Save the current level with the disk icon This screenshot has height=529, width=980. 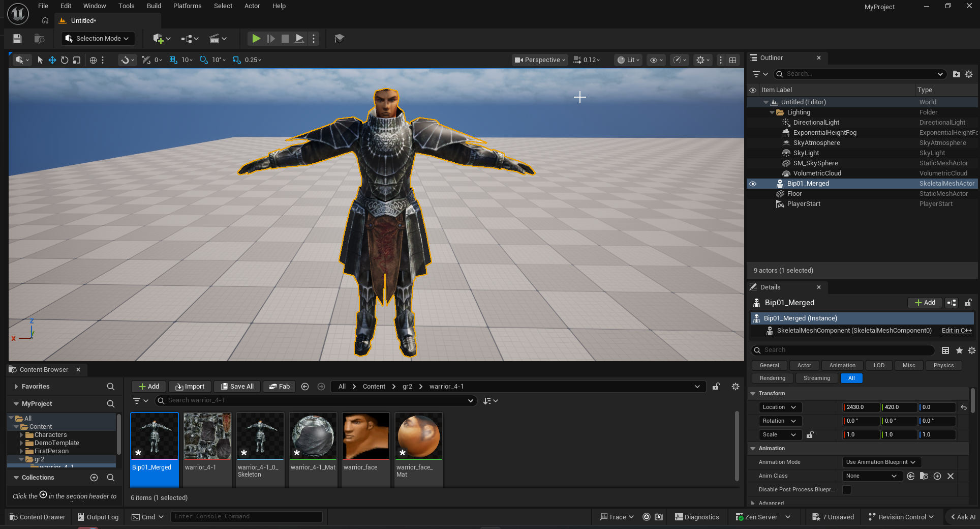pyautogui.click(x=17, y=39)
